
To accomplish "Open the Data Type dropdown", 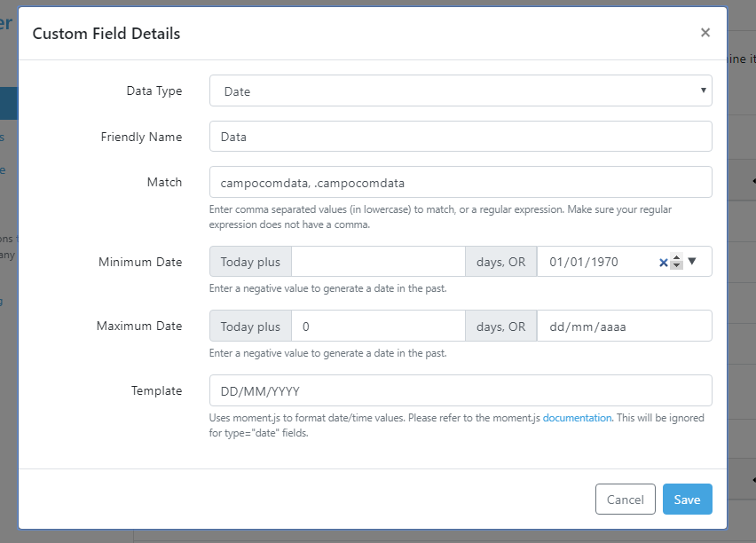I will coord(461,90).
